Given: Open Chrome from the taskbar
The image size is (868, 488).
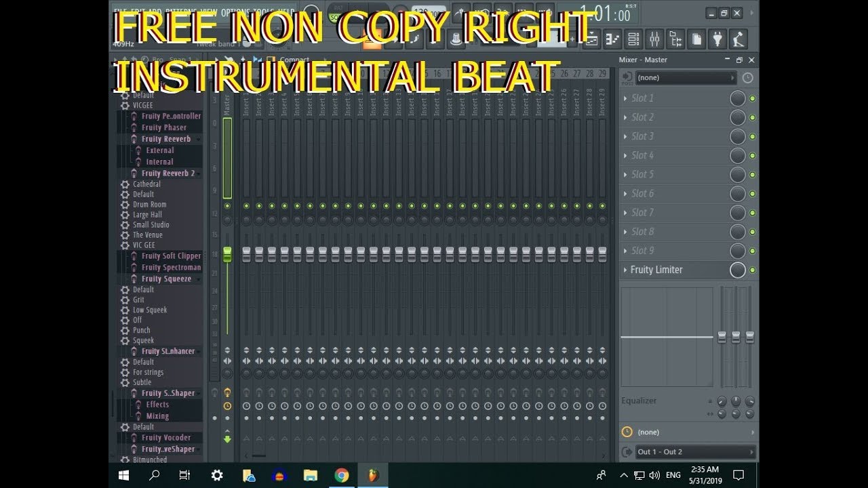Looking at the screenshot, I should point(342,475).
